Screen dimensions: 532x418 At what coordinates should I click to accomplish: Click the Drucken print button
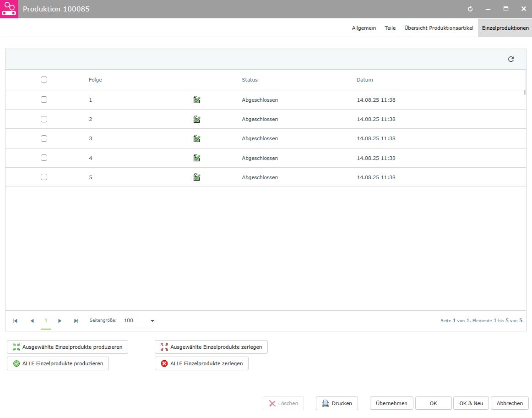337,403
